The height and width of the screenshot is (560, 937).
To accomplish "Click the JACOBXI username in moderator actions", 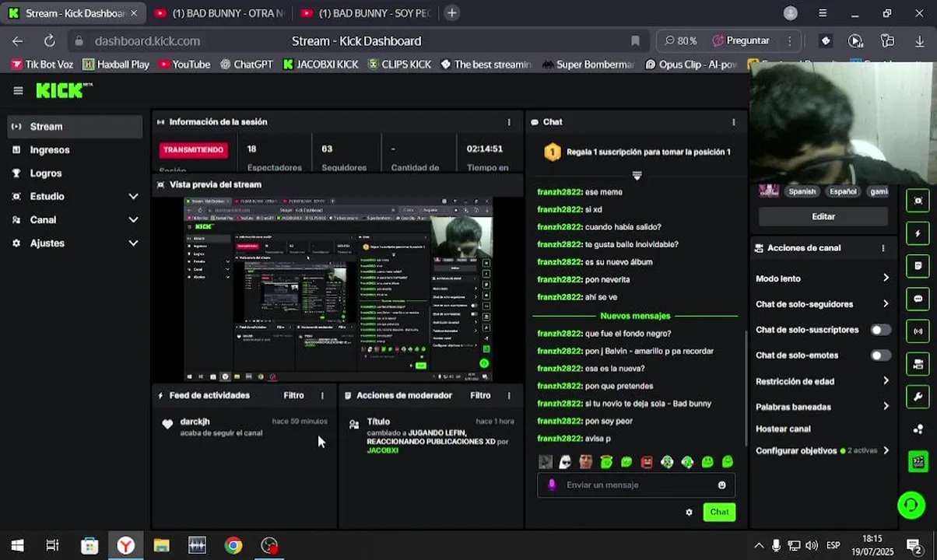I will click(x=382, y=450).
